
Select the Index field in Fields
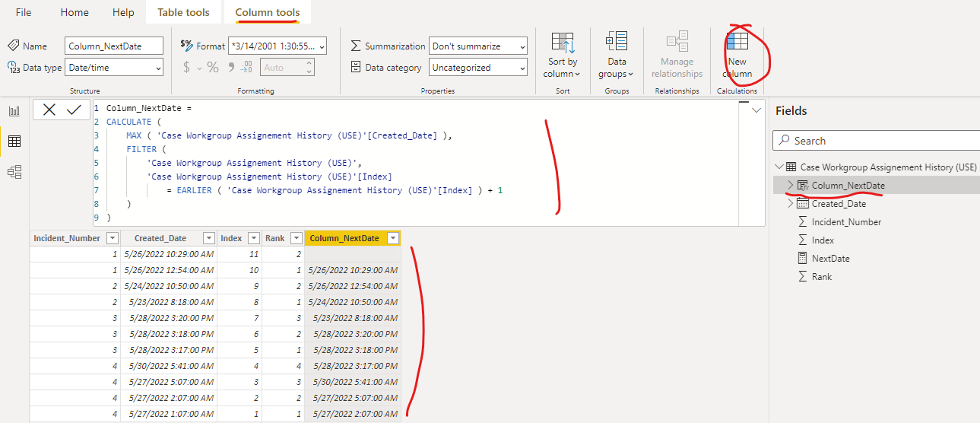(823, 240)
